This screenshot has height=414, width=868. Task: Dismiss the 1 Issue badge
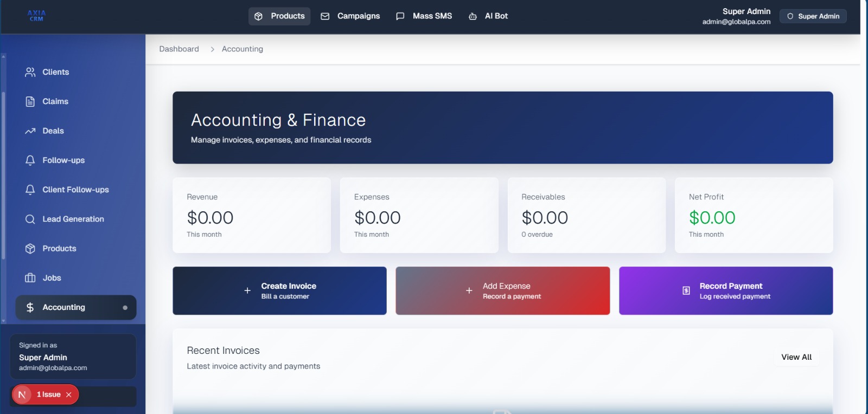tap(69, 394)
